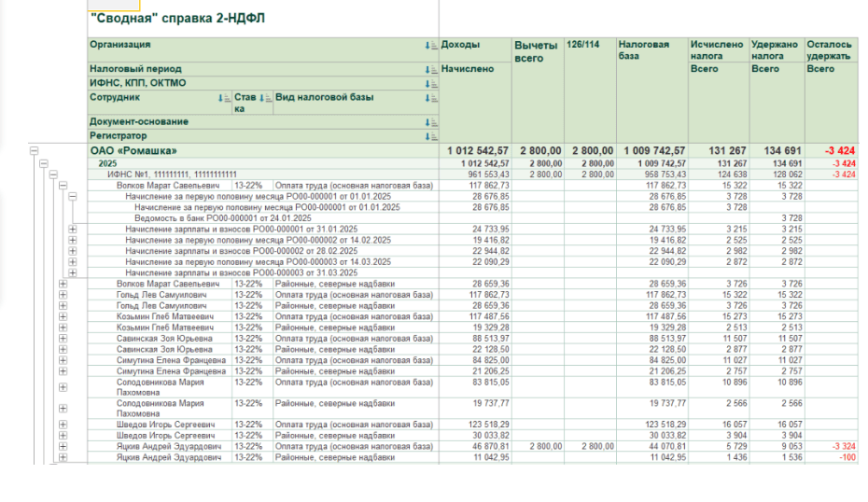
Task: Click sort icon in Налоговый период header
Action: coord(431,70)
